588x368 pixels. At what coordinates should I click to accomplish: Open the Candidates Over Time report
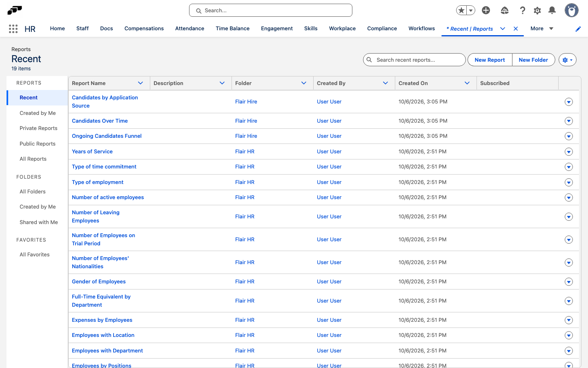[x=100, y=121]
